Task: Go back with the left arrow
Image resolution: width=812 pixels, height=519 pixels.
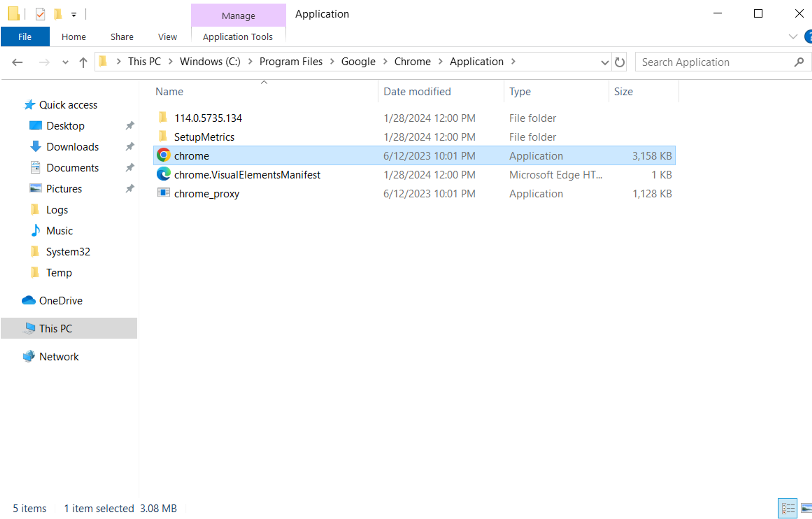Action: pos(17,62)
